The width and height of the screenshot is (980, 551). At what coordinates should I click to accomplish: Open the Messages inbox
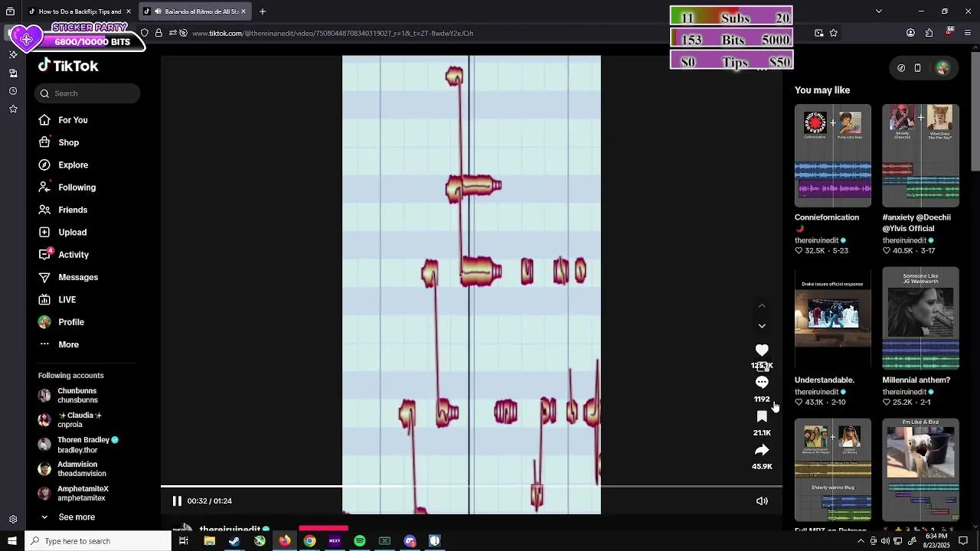78,277
